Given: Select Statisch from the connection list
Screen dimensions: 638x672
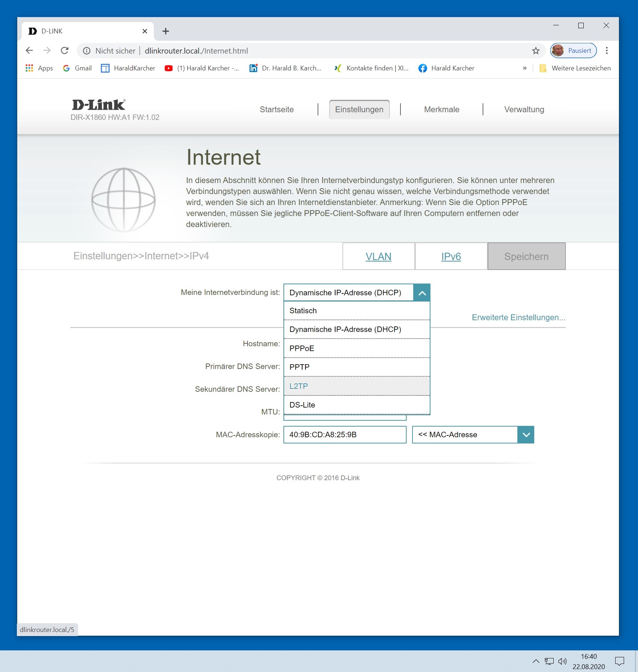Looking at the screenshot, I should tap(357, 311).
